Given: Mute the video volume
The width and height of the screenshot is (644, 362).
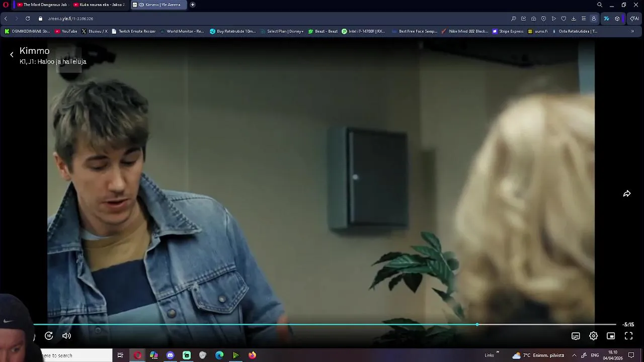Looking at the screenshot, I should click(66, 336).
